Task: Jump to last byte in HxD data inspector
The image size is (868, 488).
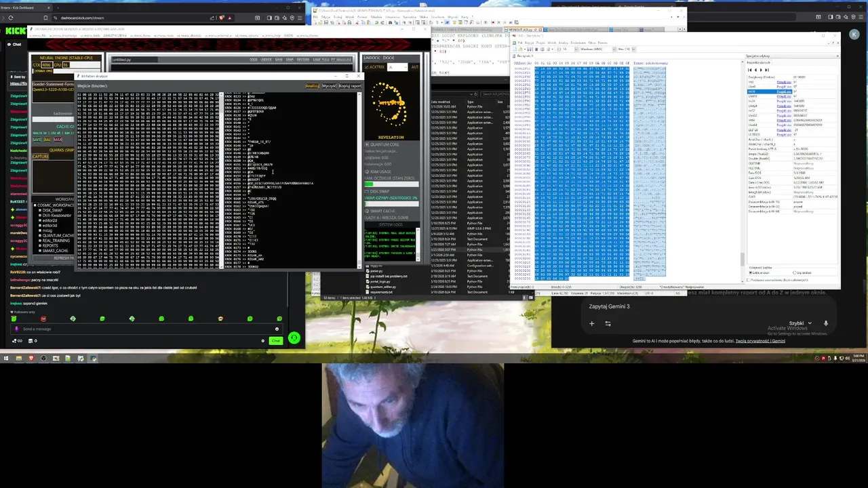Action: click(767, 70)
